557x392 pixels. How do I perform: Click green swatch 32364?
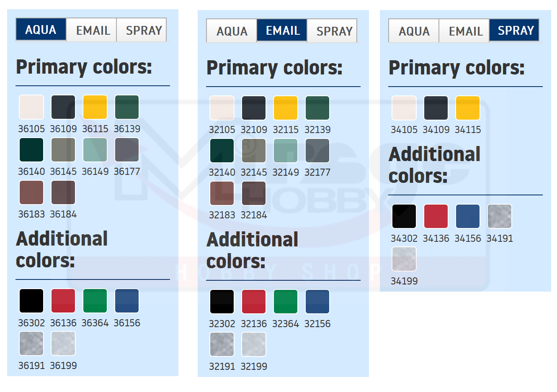286,302
